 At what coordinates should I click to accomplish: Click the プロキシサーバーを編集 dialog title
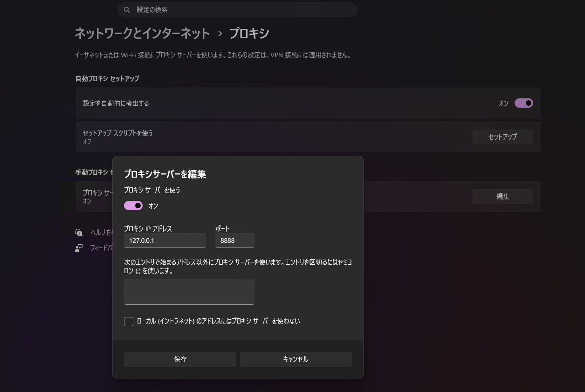point(165,174)
